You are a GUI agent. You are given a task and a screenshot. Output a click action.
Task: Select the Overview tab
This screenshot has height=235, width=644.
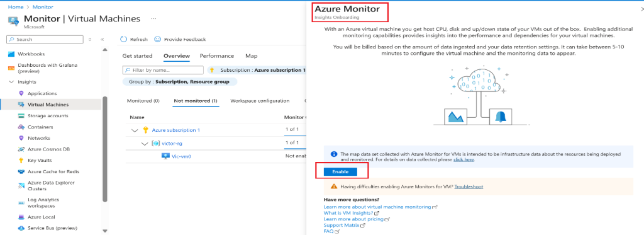point(177,56)
